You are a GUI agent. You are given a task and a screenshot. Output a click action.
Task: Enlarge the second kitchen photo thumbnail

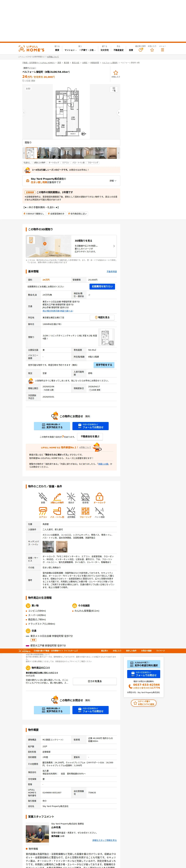tap(62, 547)
